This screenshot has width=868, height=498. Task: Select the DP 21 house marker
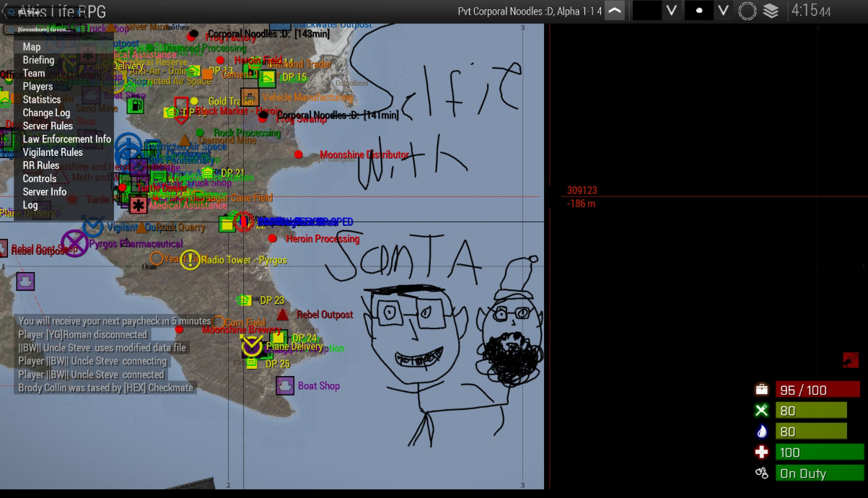tap(208, 172)
